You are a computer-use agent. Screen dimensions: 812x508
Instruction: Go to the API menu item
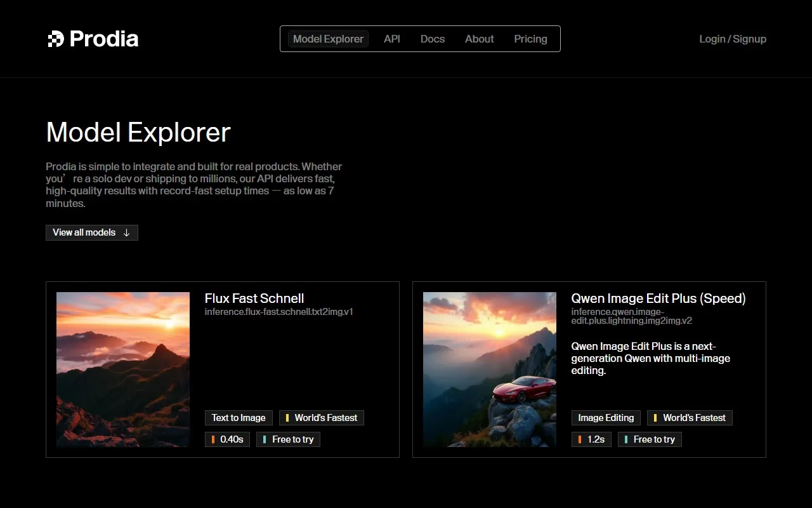[x=392, y=39]
